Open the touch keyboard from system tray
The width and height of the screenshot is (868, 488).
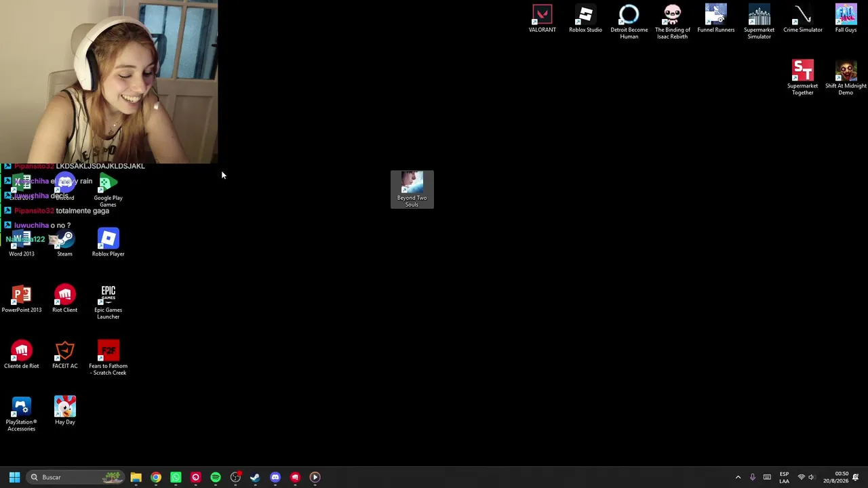click(x=767, y=477)
